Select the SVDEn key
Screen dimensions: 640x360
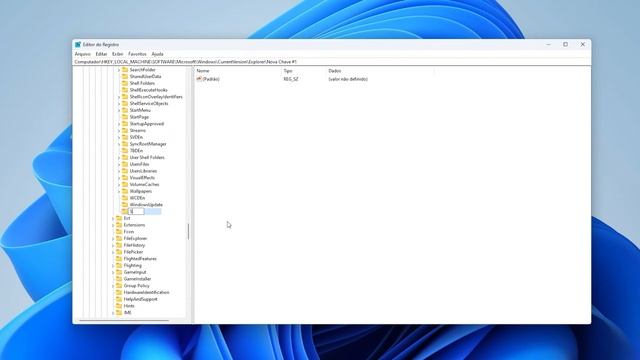click(136, 137)
